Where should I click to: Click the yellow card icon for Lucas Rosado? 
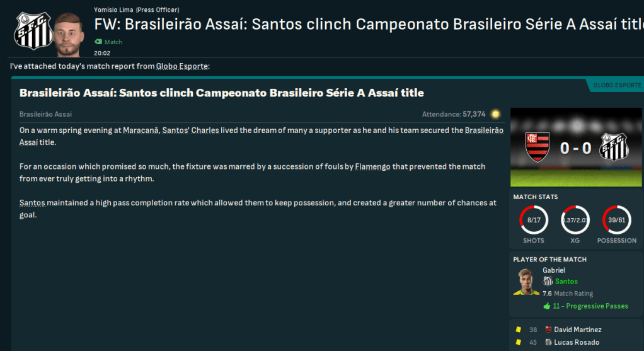click(518, 342)
